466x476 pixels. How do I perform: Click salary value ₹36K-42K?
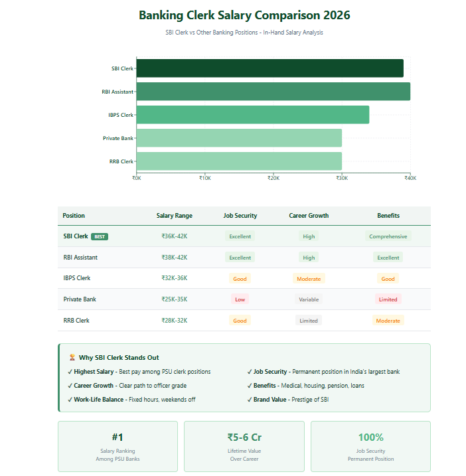pos(175,236)
